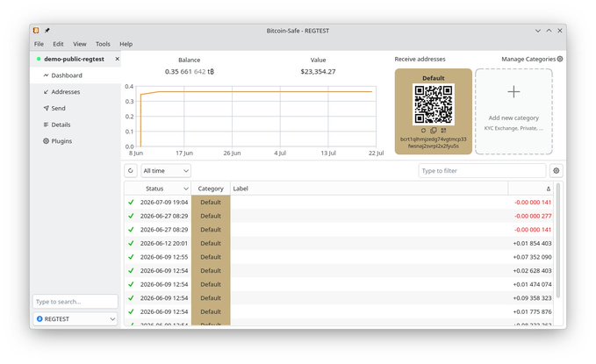Click the Type to filter input field
The width and height of the screenshot is (596, 364).
(x=482, y=171)
